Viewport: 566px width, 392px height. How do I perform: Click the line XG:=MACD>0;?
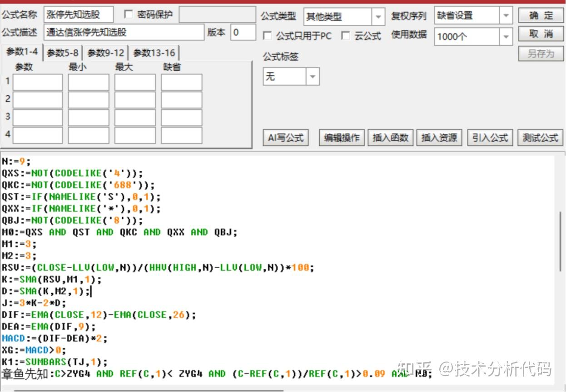34,350
